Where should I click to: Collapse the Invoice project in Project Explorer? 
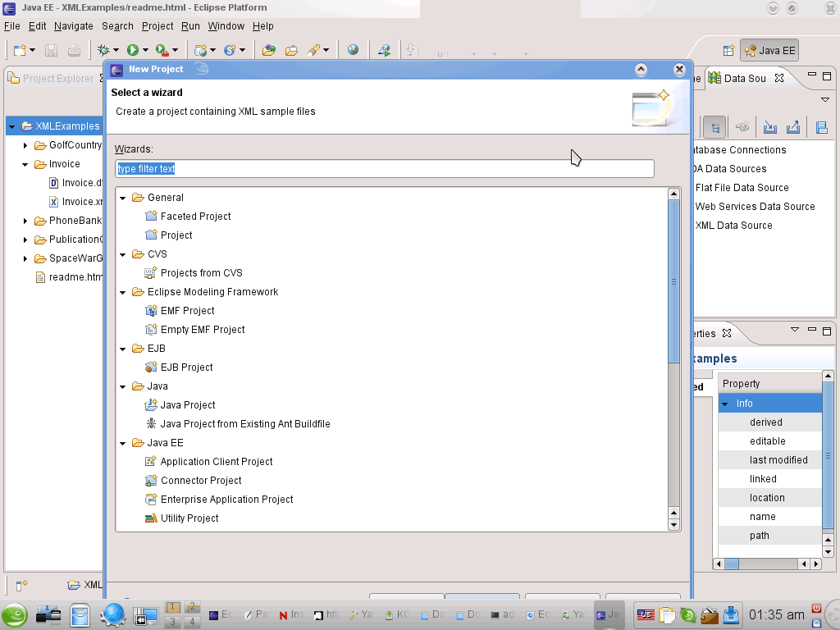(25, 163)
